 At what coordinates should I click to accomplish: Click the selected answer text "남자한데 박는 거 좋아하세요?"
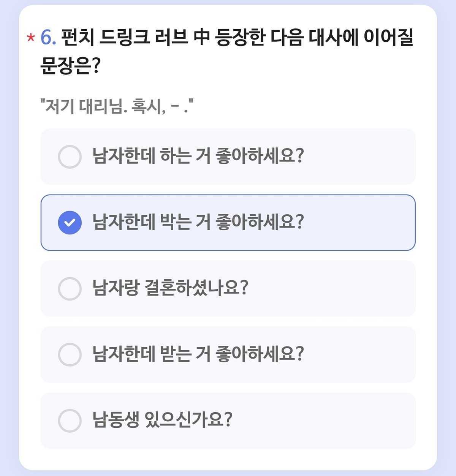198,222
